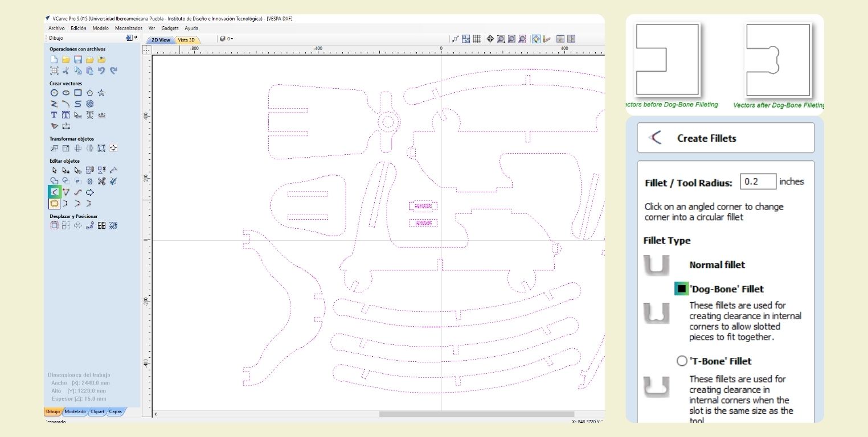The height and width of the screenshot is (437, 868).
Task: Open the Modelado tab at bottom
Action: pyautogui.click(x=75, y=411)
